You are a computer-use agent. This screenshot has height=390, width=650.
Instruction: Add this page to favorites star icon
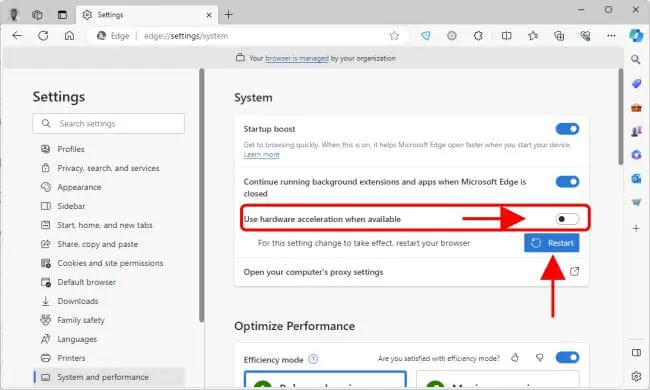[x=394, y=36]
